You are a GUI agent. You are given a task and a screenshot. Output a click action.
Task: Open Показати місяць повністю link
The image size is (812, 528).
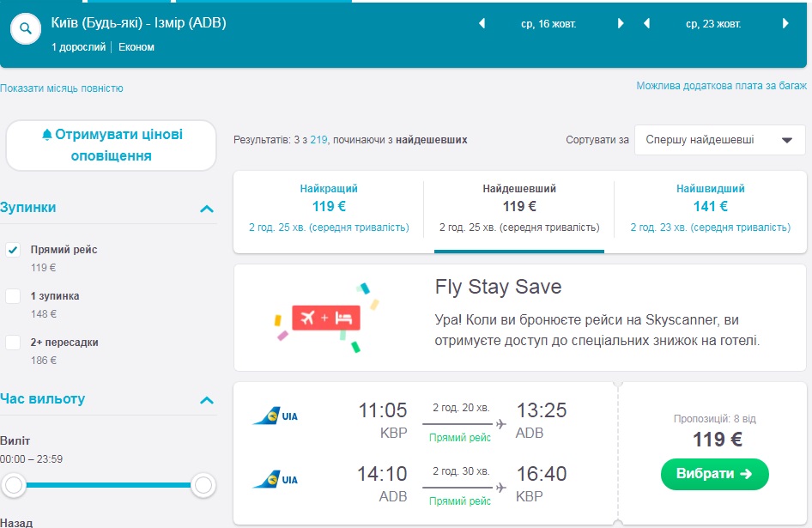62,88
